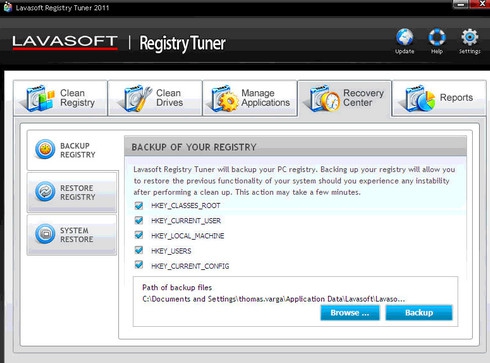Click the LAVASOFT logo

(65, 42)
